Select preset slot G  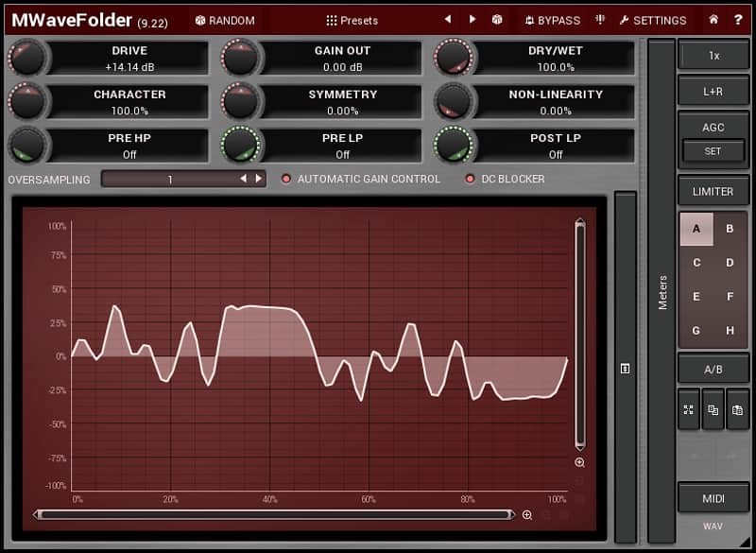click(696, 330)
